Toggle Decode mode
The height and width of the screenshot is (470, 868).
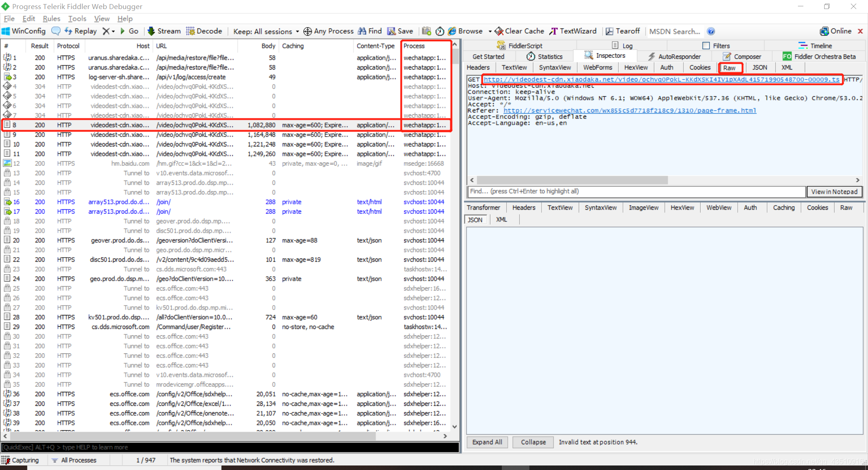(204, 31)
